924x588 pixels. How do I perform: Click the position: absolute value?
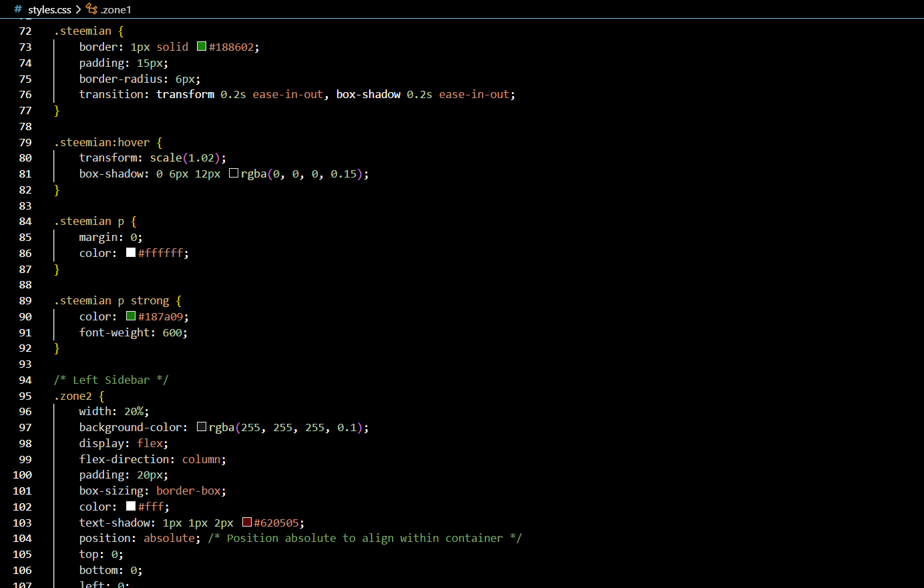pos(170,538)
